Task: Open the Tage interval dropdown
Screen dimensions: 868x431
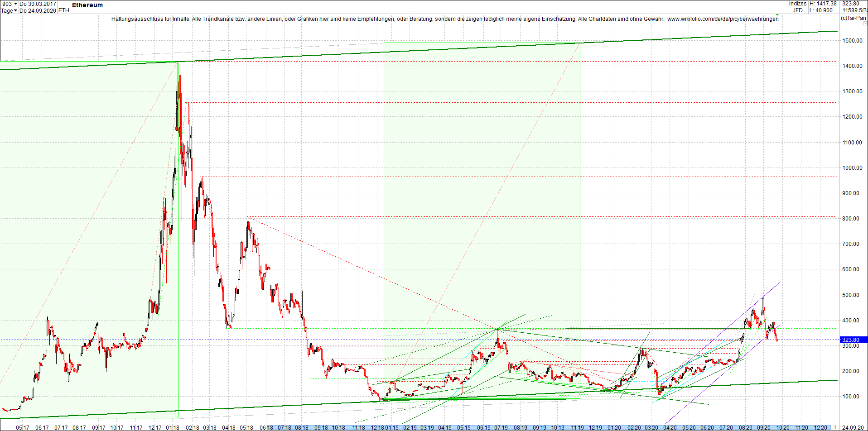Action: click(9, 10)
